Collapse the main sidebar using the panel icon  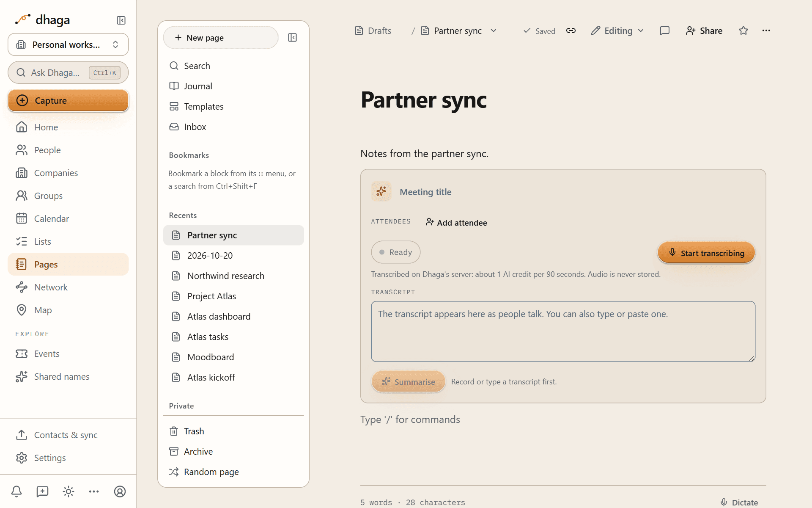121,20
